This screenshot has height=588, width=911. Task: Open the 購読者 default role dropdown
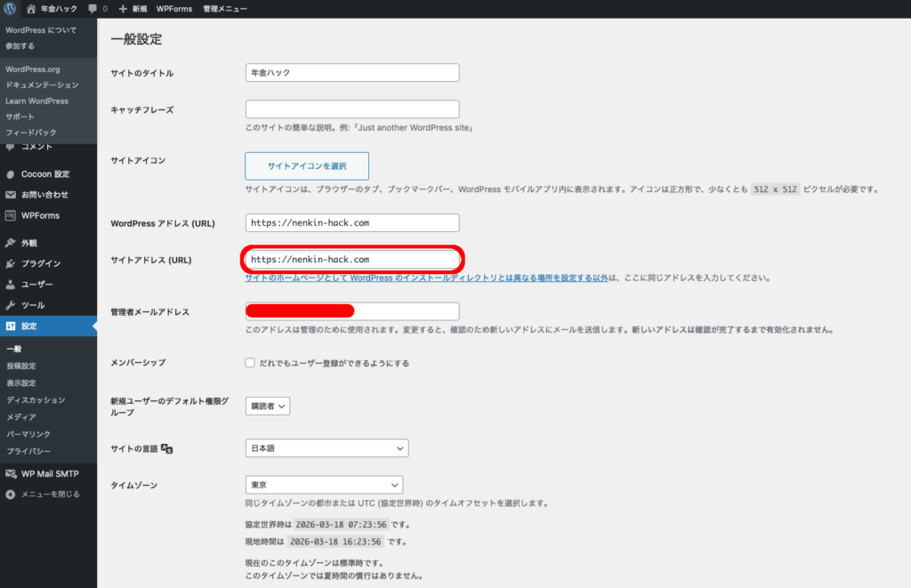click(268, 406)
